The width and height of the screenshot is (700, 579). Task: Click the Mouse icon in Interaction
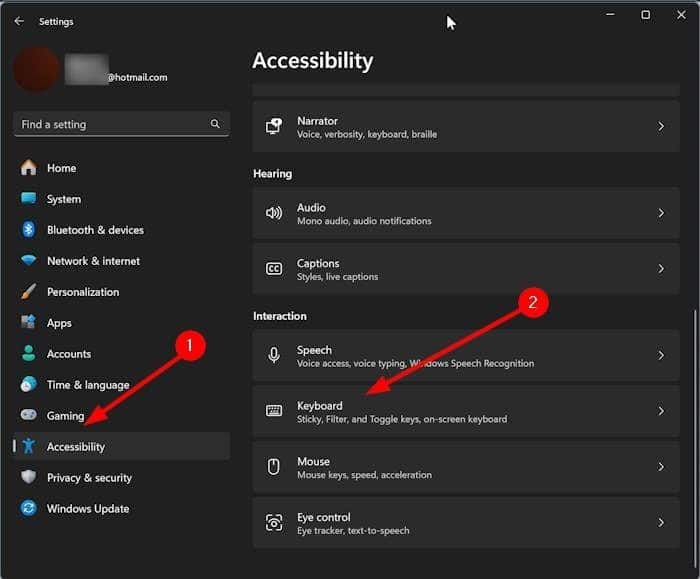coord(274,467)
